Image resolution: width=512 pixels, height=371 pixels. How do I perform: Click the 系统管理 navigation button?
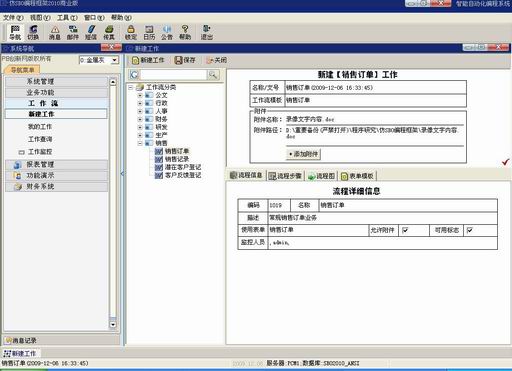point(56,81)
